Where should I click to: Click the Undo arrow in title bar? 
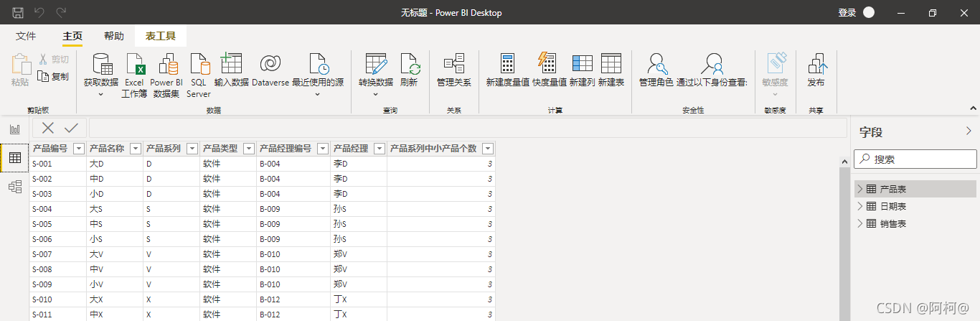click(39, 12)
